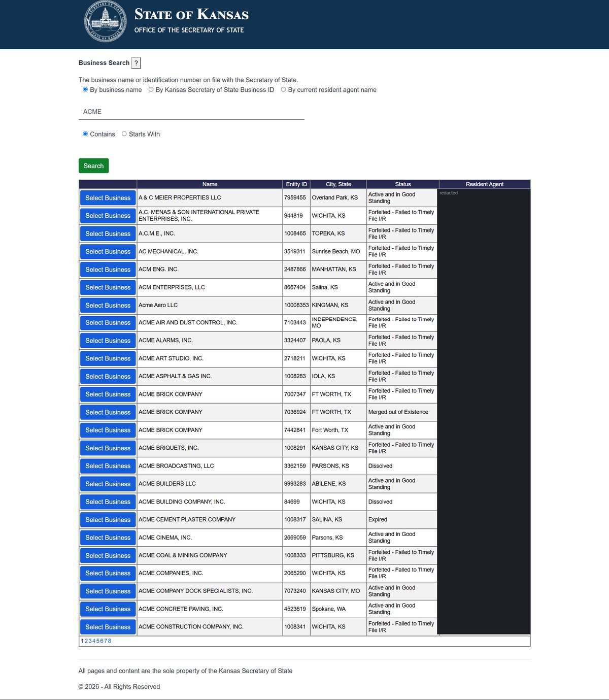The height and width of the screenshot is (700, 609).
Task: Go to results page 4
Action: pos(94,641)
